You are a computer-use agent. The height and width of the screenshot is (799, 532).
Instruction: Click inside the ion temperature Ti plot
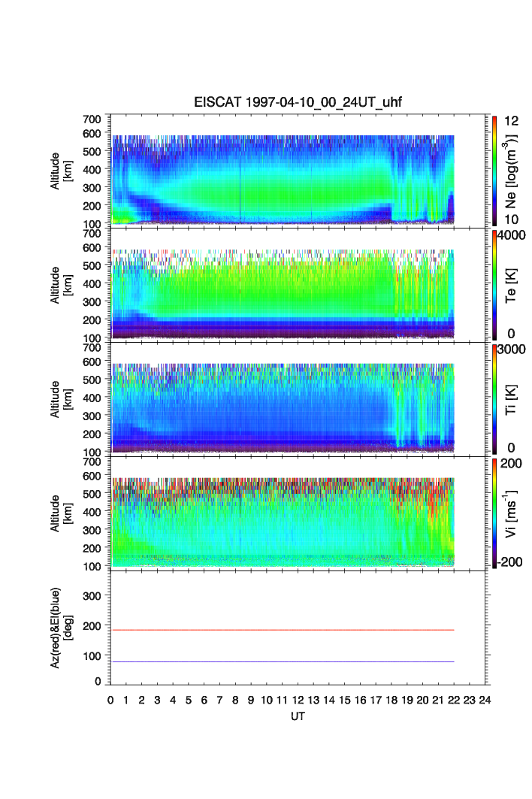[298, 399]
